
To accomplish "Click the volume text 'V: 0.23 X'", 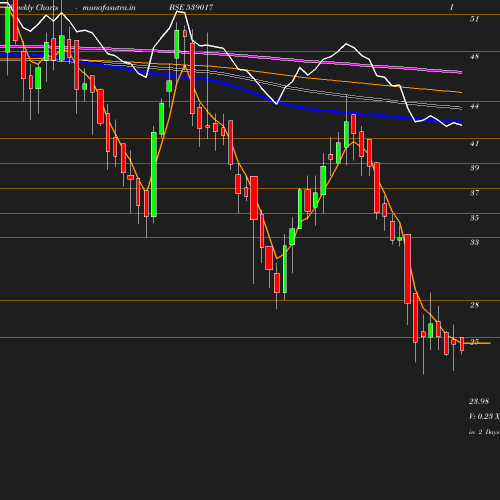I will click(484, 416).
